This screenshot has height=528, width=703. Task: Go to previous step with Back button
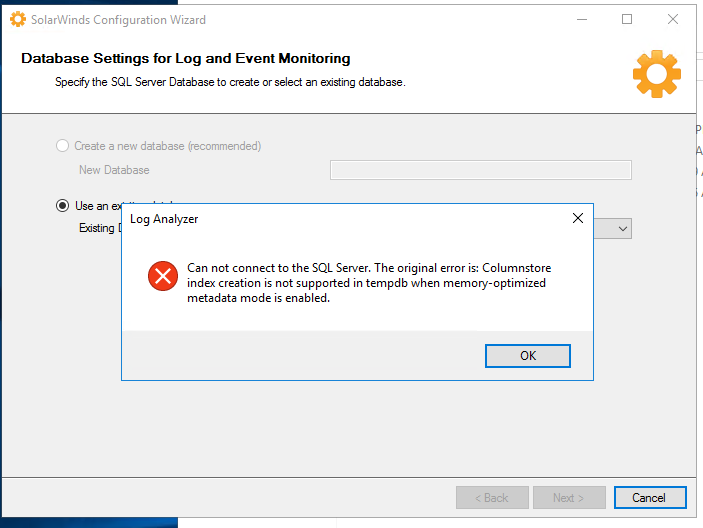[492, 498]
